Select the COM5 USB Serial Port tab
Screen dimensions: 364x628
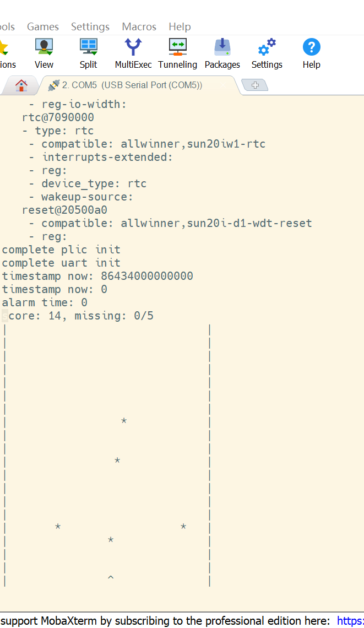(132, 85)
